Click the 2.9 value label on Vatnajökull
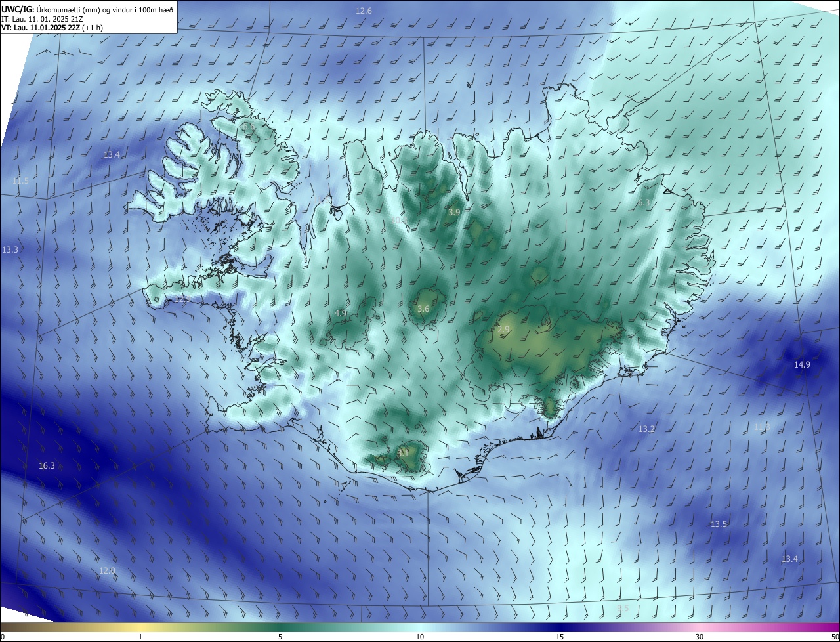This screenshot has width=840, height=642. coord(503,330)
